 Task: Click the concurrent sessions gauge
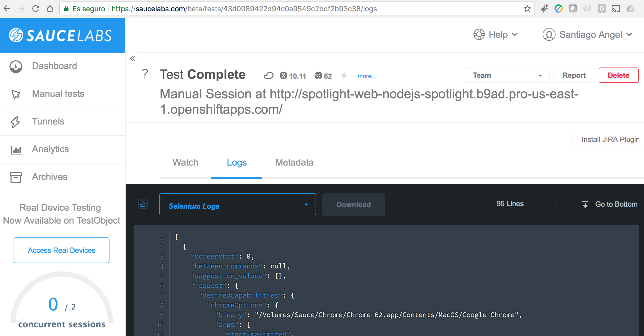(62, 300)
